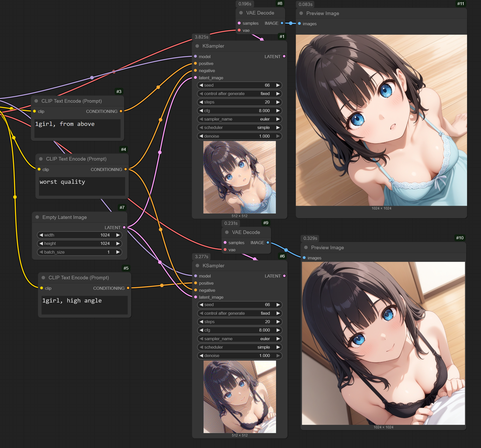Click the negative input socket on KSampler #6
The height and width of the screenshot is (448, 481).
pos(196,290)
